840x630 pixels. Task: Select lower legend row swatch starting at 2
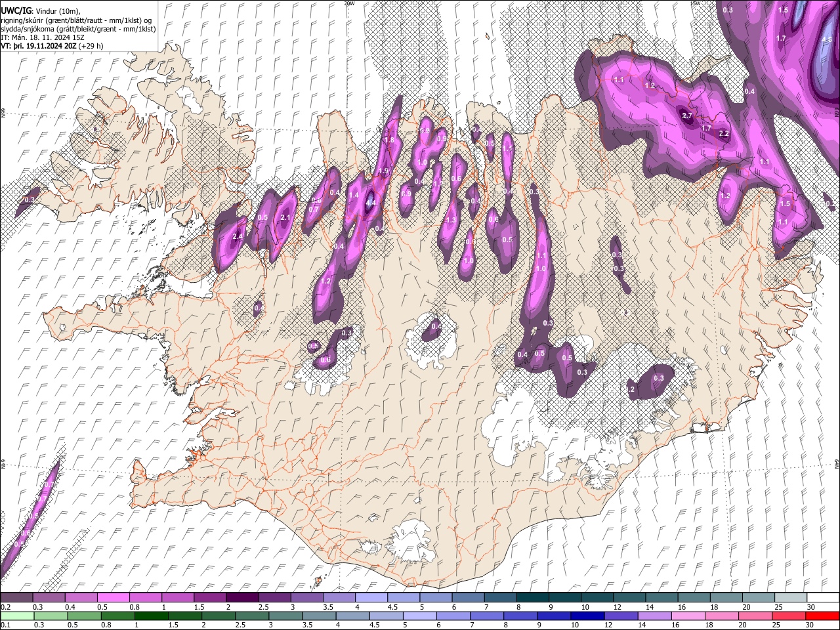pos(217,616)
